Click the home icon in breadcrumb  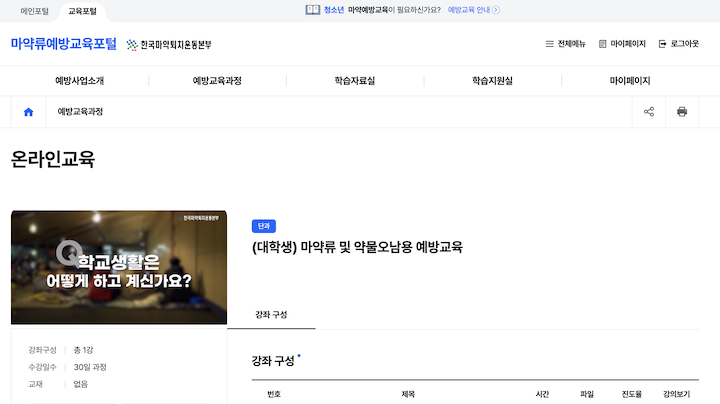click(x=28, y=112)
